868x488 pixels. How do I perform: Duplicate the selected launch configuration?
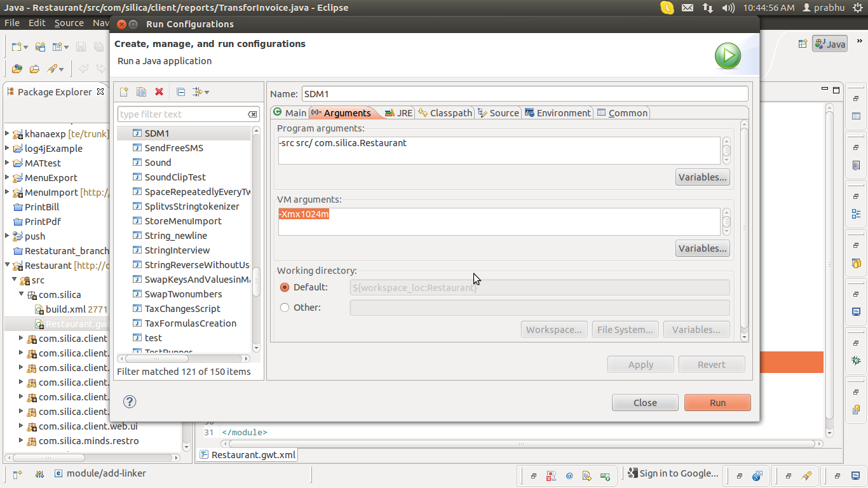(x=141, y=92)
